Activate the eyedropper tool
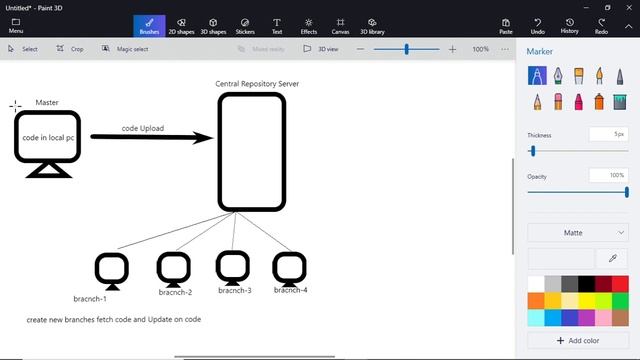640x360 pixels. 612,258
